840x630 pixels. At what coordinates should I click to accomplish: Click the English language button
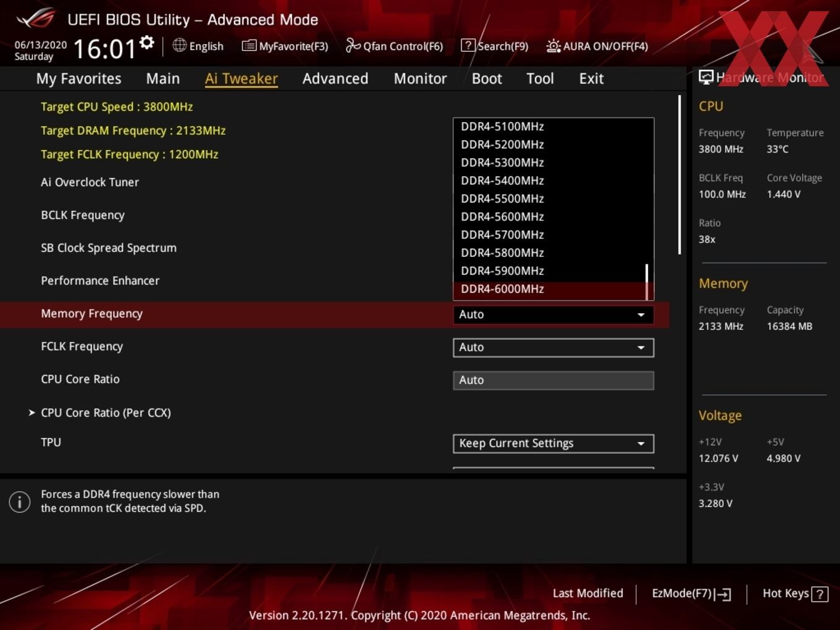click(x=198, y=46)
